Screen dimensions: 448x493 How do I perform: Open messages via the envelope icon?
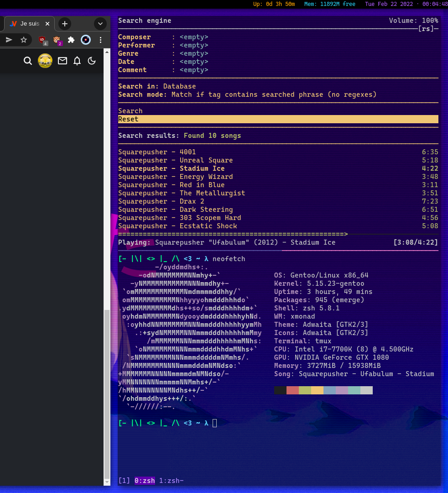click(x=63, y=61)
